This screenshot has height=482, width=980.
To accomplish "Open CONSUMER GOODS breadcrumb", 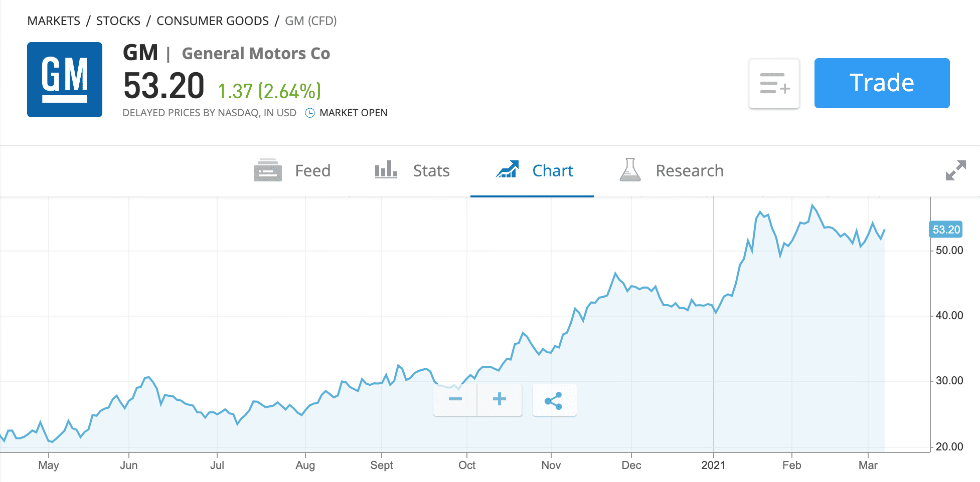I will (213, 21).
